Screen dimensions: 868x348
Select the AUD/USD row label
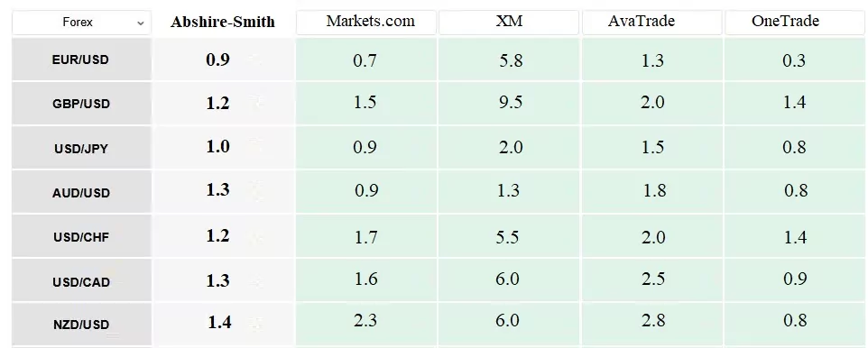(x=81, y=193)
